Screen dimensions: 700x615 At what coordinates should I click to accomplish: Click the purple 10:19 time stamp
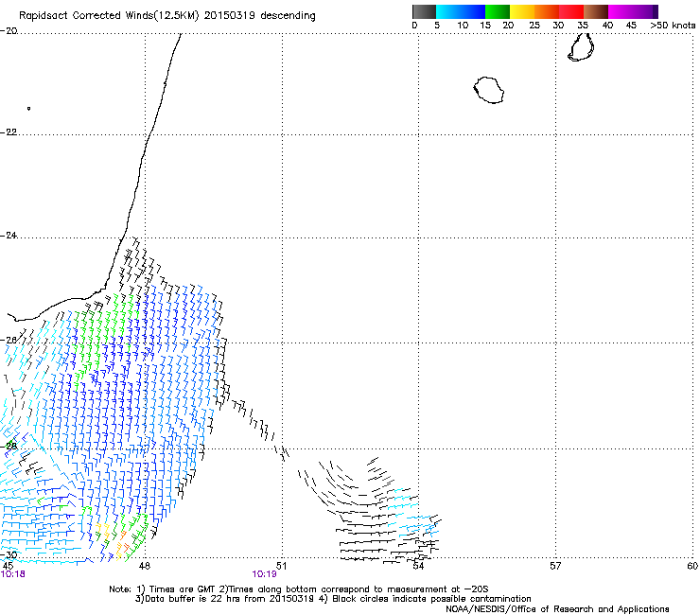(264, 574)
